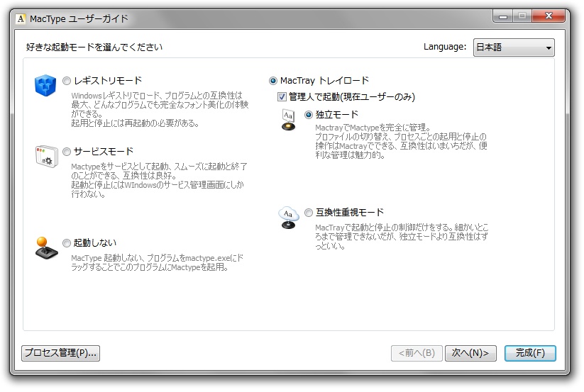This screenshot has height=392, width=584.
Task: Click the heading 好きな起動モードを選んでください
Action: tap(94, 47)
